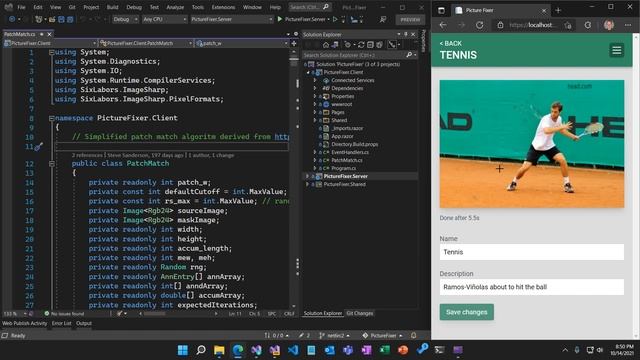Refresh the page in the Edge browser

pyautogui.click(x=480, y=25)
